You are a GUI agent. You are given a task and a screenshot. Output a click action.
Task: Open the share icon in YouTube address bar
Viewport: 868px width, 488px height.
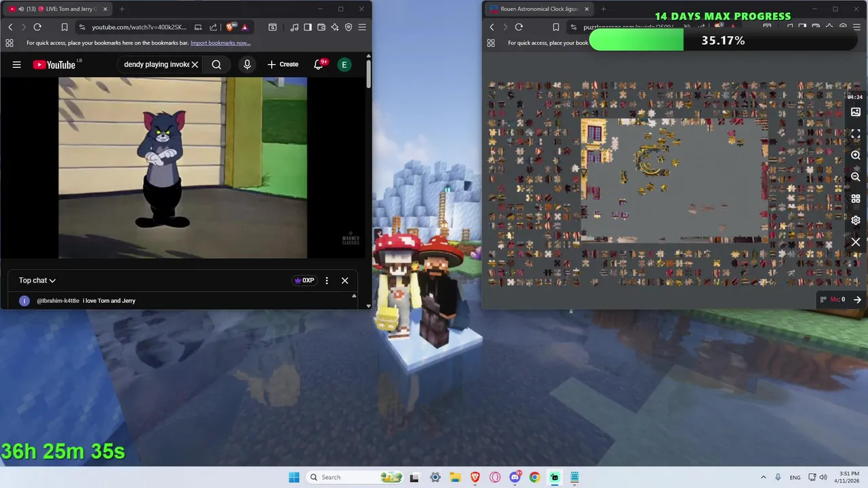(x=213, y=27)
